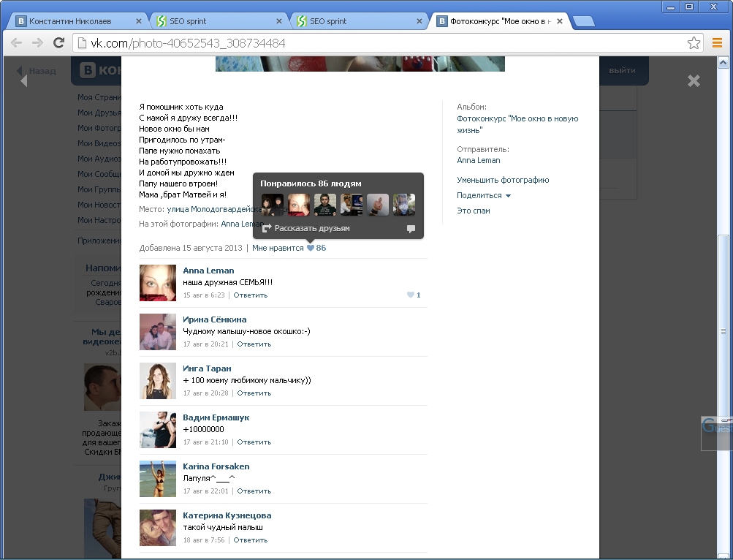The width and height of the screenshot is (733, 560).
Task: Report photo via Это спам
Action: 473,211
